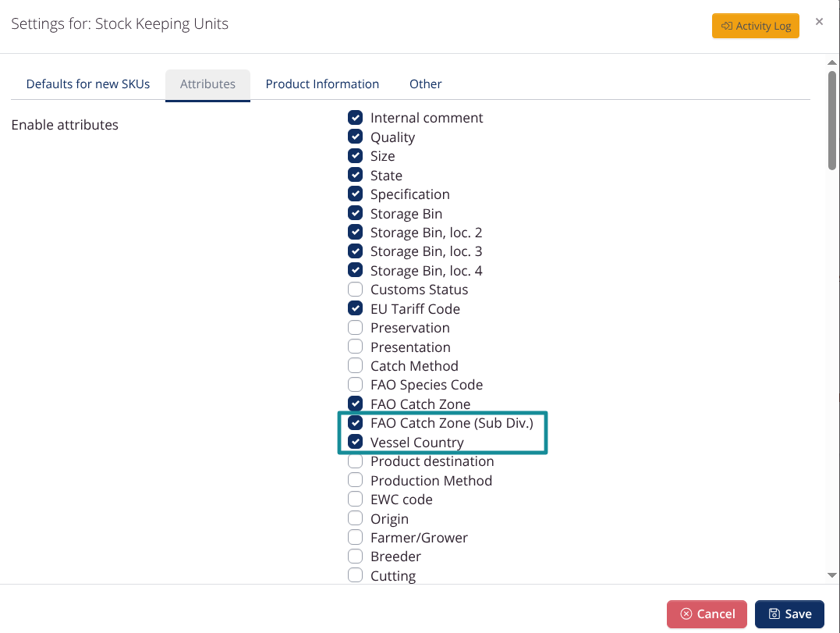Switch to Defaults for new SKUs tab

coord(88,84)
